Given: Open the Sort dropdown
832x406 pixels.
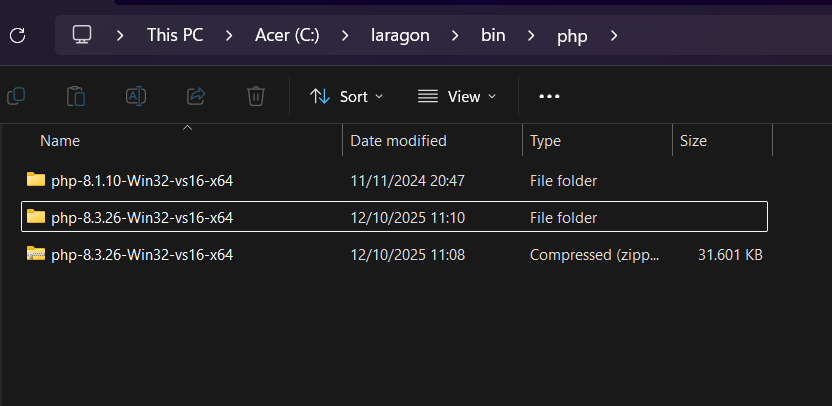Looking at the screenshot, I should 346,97.
